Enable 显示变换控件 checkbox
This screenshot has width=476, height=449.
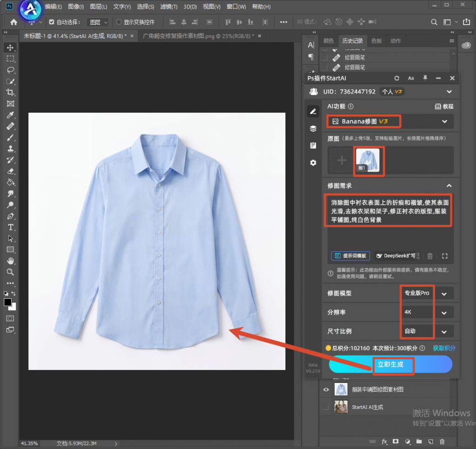119,22
